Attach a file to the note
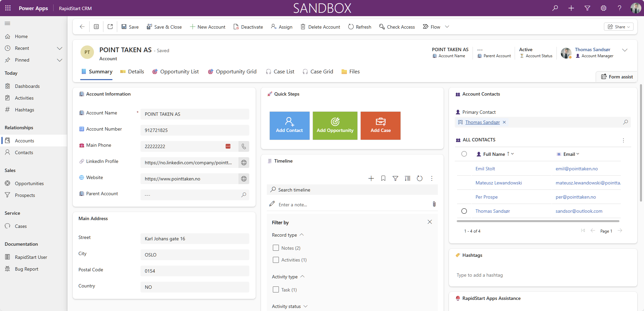Screen dimensions: 644x311 coord(434,204)
